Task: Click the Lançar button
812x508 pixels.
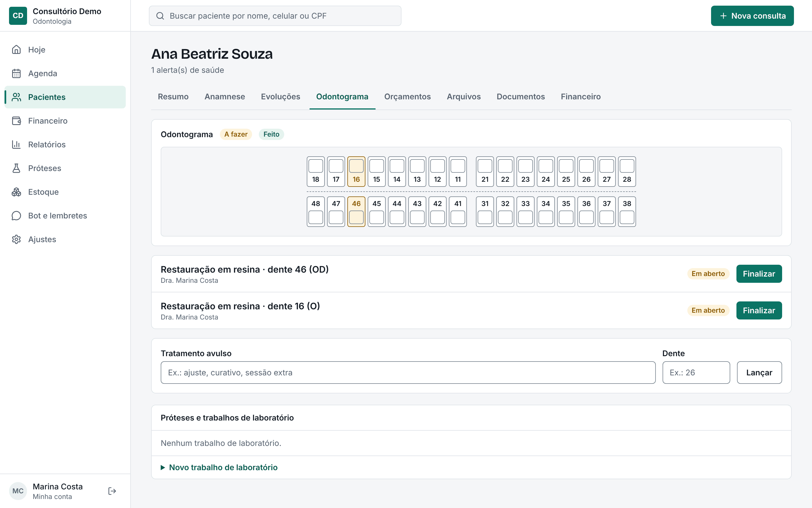Action: click(759, 373)
